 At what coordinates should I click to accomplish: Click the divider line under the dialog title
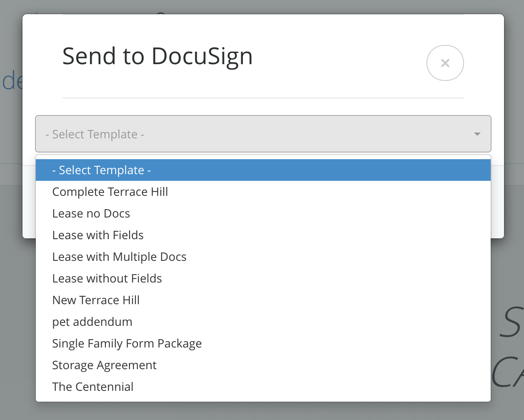pos(263,98)
